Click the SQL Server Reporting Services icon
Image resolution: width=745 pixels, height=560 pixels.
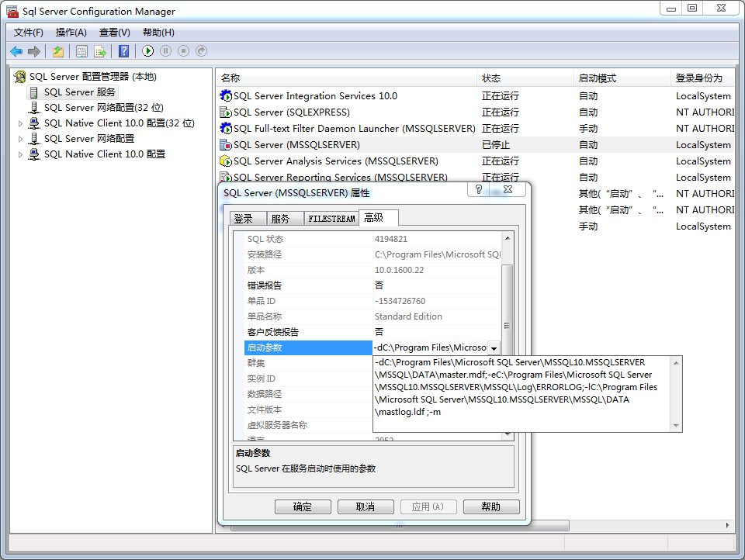pos(226,177)
